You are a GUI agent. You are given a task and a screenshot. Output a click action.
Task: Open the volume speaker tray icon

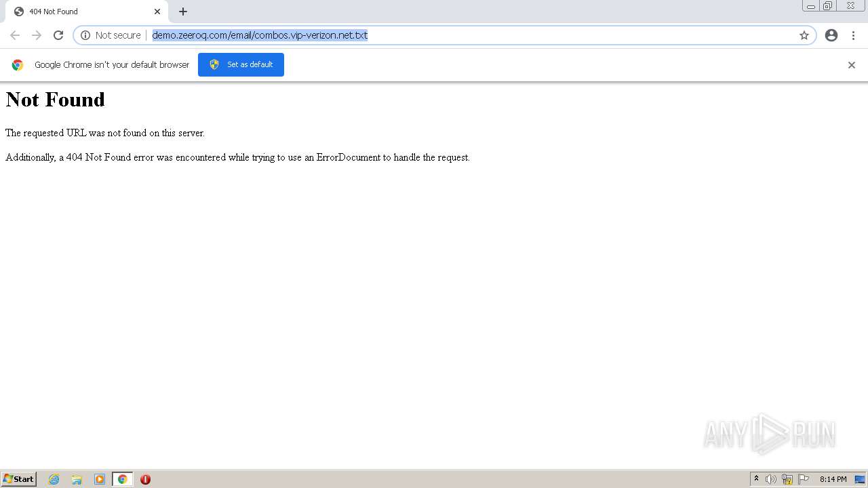coord(771,479)
